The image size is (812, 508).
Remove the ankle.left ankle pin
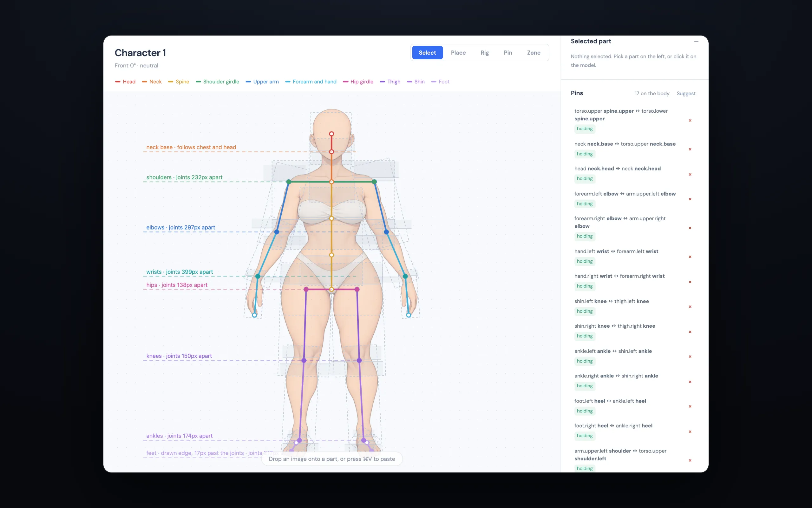(x=690, y=357)
